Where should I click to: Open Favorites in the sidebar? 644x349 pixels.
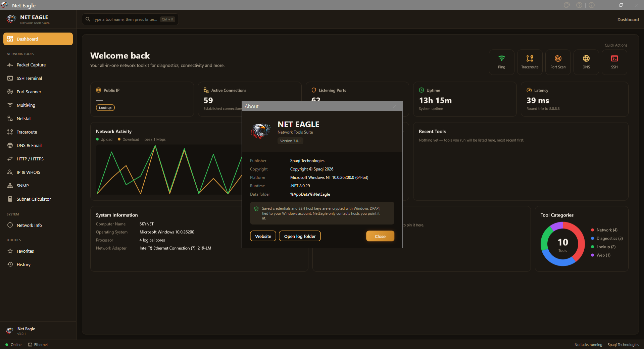point(38,251)
